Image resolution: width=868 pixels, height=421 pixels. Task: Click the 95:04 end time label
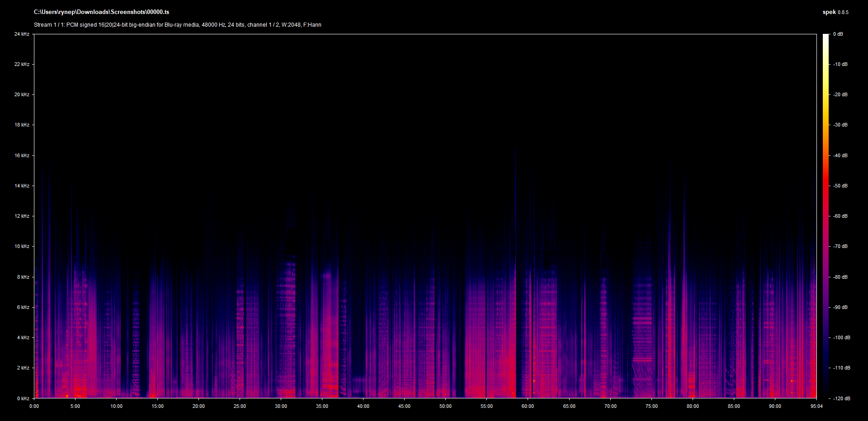[x=816, y=406]
